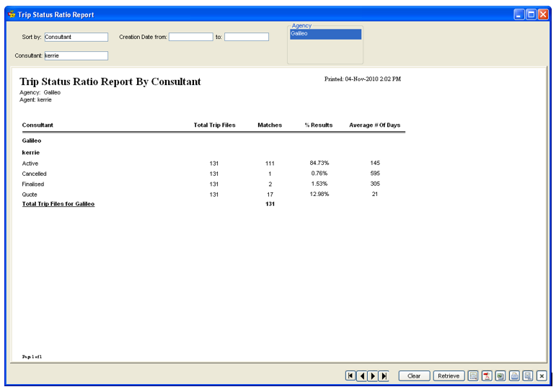Open print preview icon
Image resolution: width=556 pixels, height=392 pixels.
[528, 375]
